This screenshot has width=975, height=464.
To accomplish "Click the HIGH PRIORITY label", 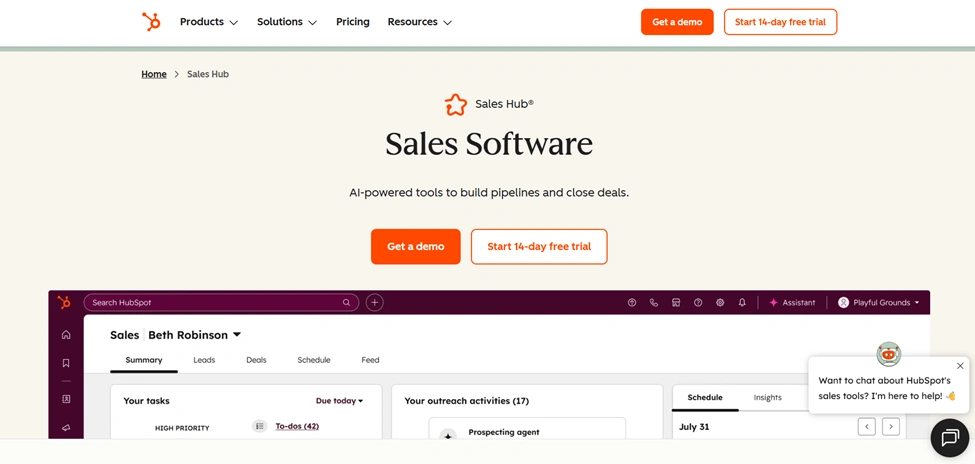I will [x=182, y=428].
